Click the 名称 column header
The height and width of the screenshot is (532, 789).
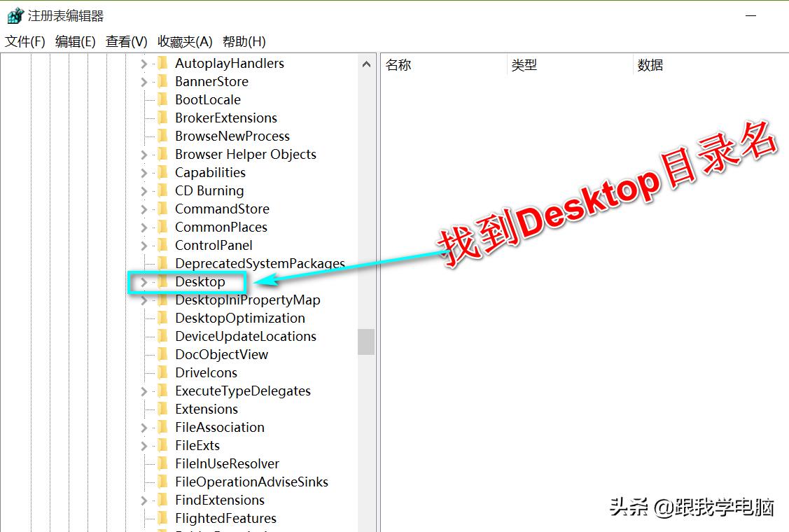[x=443, y=65]
